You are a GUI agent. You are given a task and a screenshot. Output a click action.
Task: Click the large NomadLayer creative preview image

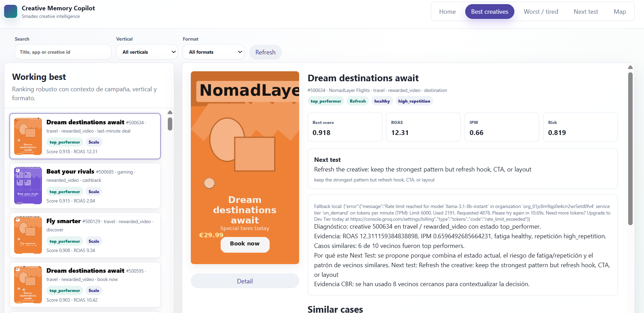pos(245,168)
